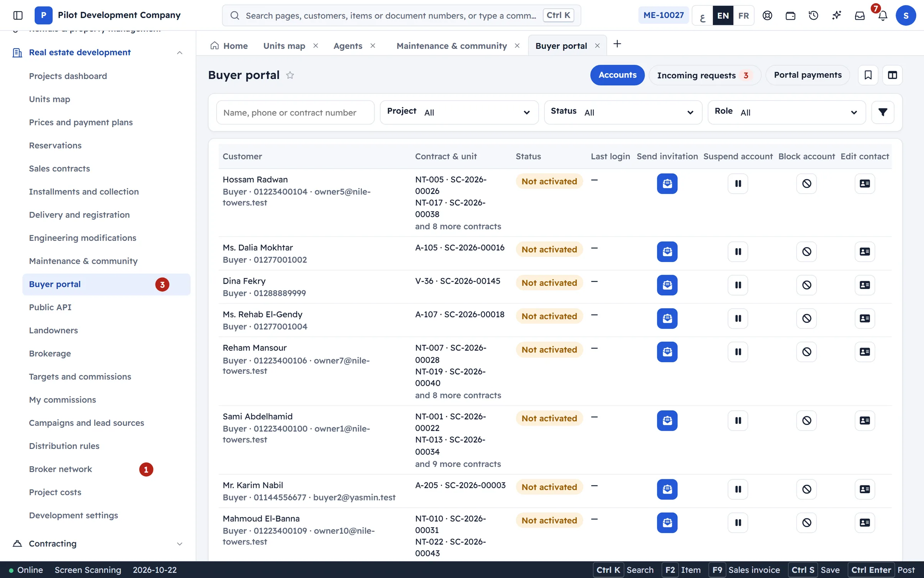The height and width of the screenshot is (578, 924).
Task: Go to the Home tab
Action: click(229, 46)
